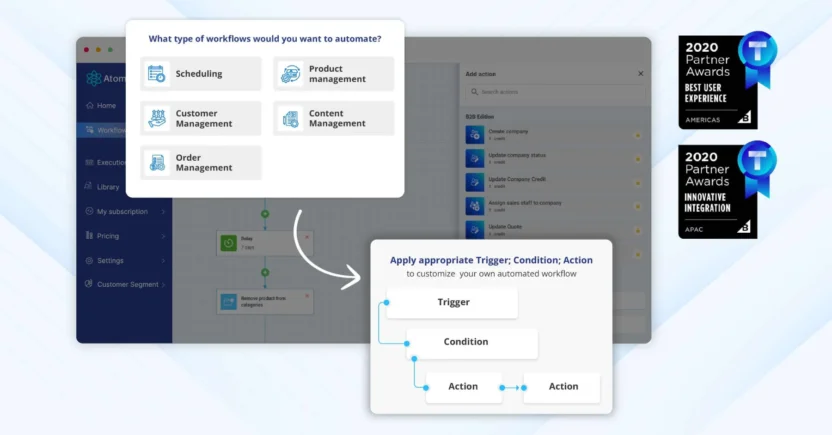Click the Execution sidebar icon
The width and height of the screenshot is (832, 435).
[90, 162]
